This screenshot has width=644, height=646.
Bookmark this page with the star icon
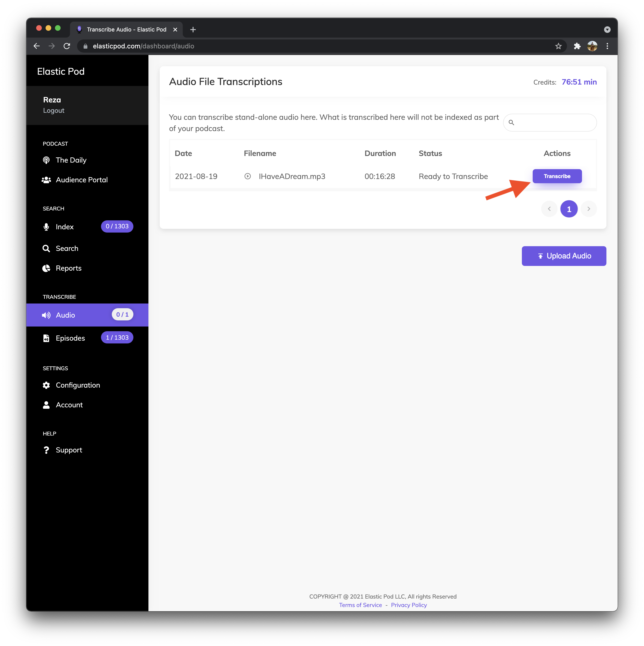pos(559,46)
